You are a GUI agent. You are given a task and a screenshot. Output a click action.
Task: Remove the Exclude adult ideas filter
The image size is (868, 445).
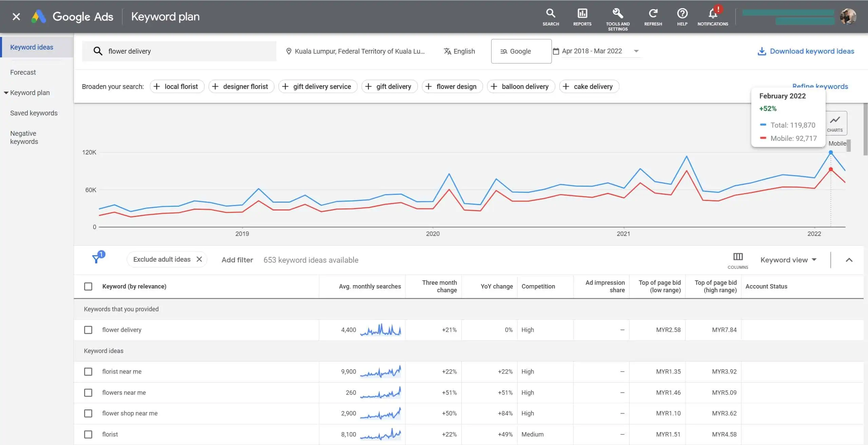point(199,259)
